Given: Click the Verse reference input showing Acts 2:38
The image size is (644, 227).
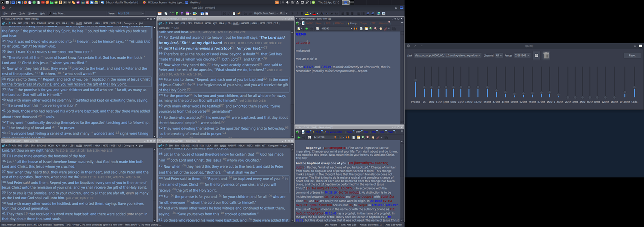Looking at the screenshot, I should pyautogui.click(x=130, y=13).
